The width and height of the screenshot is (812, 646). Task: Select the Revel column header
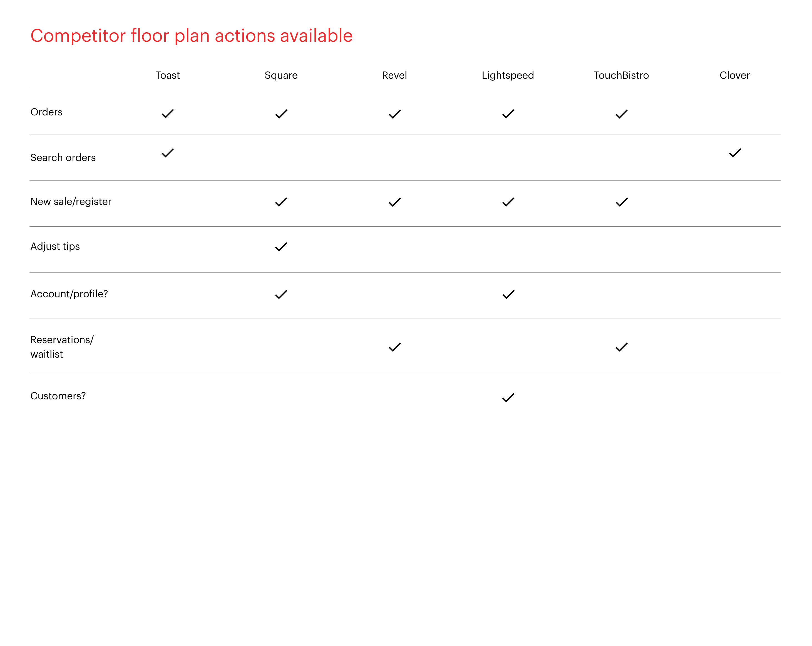[394, 75]
